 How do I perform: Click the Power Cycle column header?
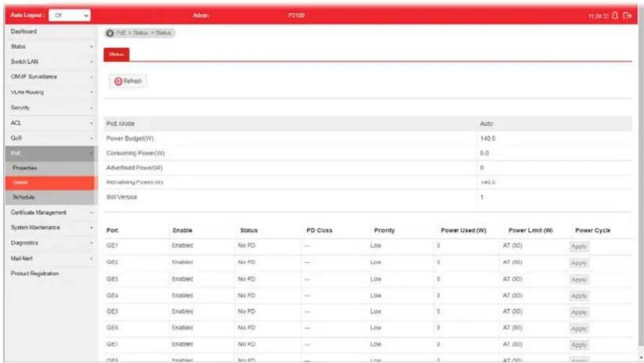coord(593,231)
